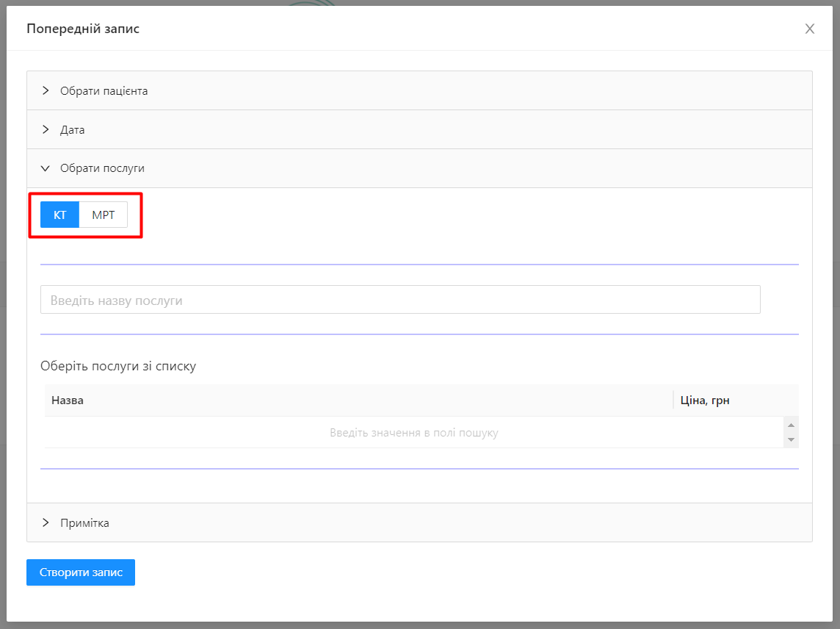Click the Попередній запис dialog title
Screen dimensions: 840x629
coord(83,29)
